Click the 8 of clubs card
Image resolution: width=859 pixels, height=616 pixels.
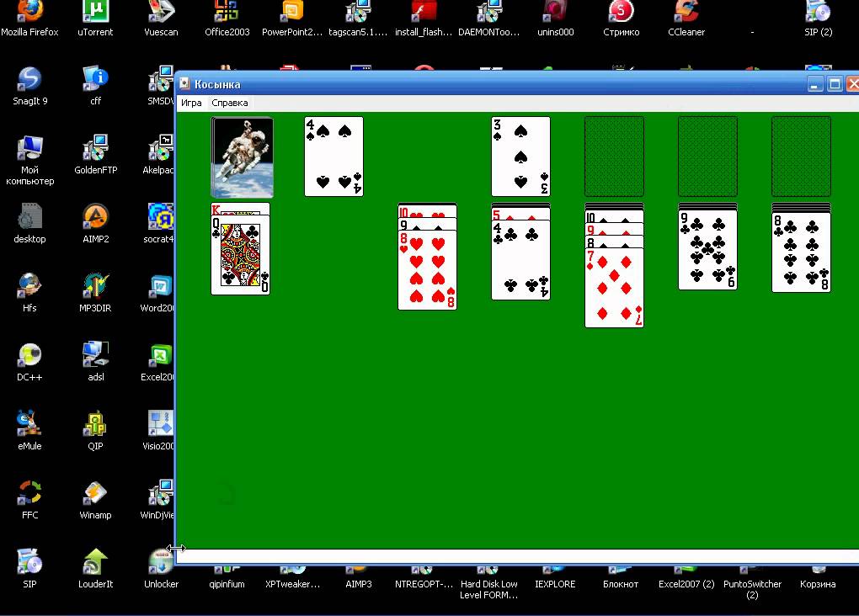click(801, 254)
